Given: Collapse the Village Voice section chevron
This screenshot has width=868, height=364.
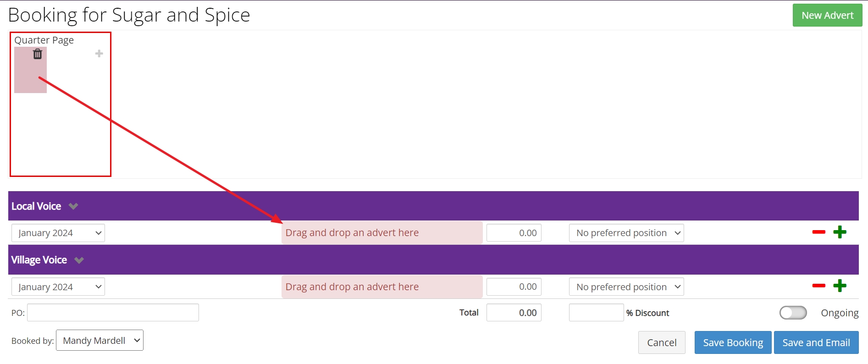Looking at the screenshot, I should 79,260.
